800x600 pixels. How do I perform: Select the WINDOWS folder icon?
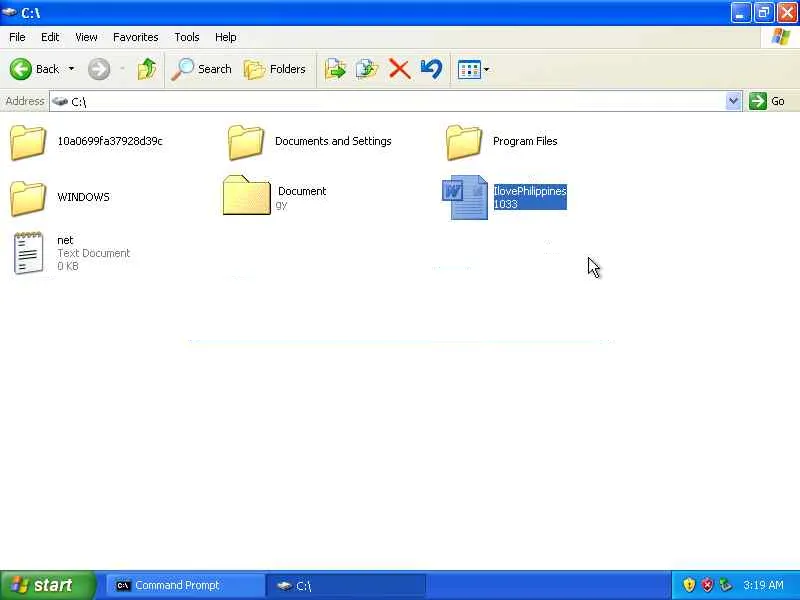click(28, 198)
